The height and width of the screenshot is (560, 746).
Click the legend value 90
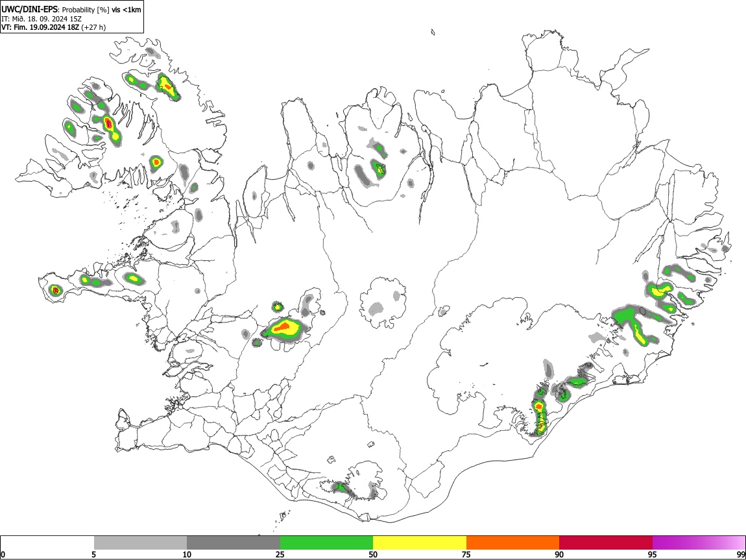coord(559,554)
